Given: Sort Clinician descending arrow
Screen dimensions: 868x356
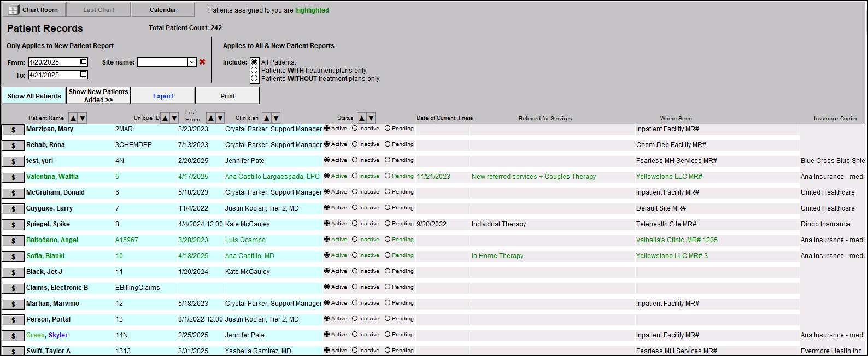Looking at the screenshot, I should pyautogui.click(x=276, y=118).
